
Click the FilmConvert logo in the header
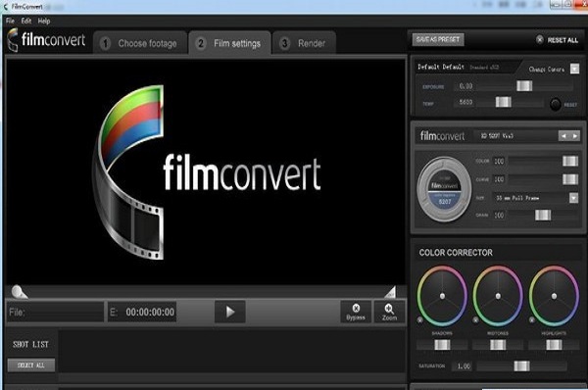[x=46, y=39]
